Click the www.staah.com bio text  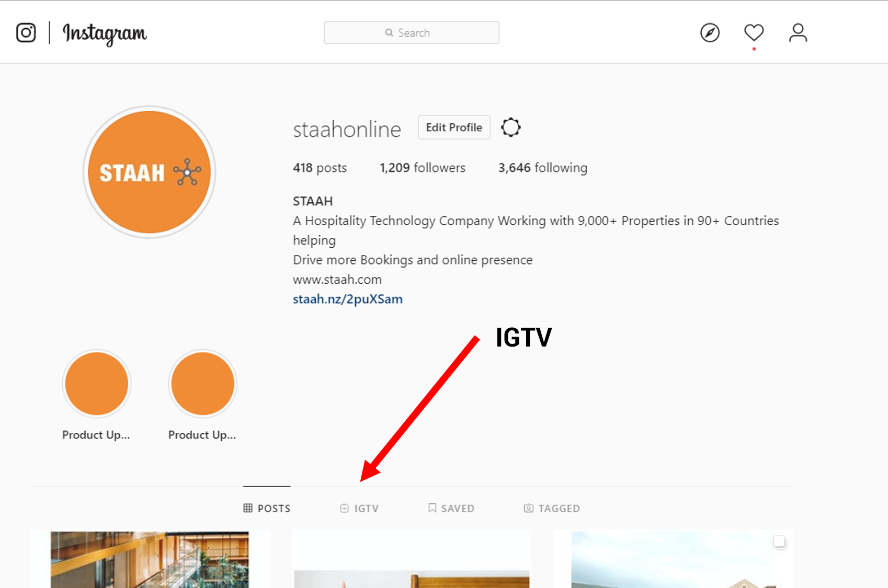click(337, 280)
